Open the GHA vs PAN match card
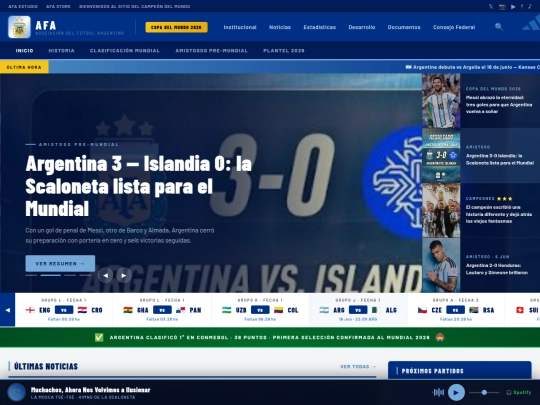540x405 pixels. tap(162, 310)
